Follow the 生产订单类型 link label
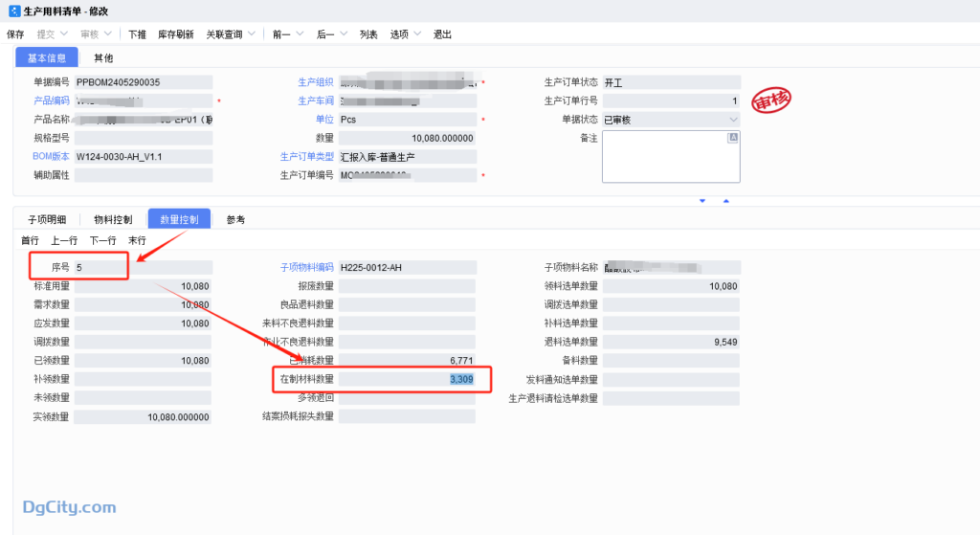This screenshot has width=980, height=535. click(x=307, y=156)
